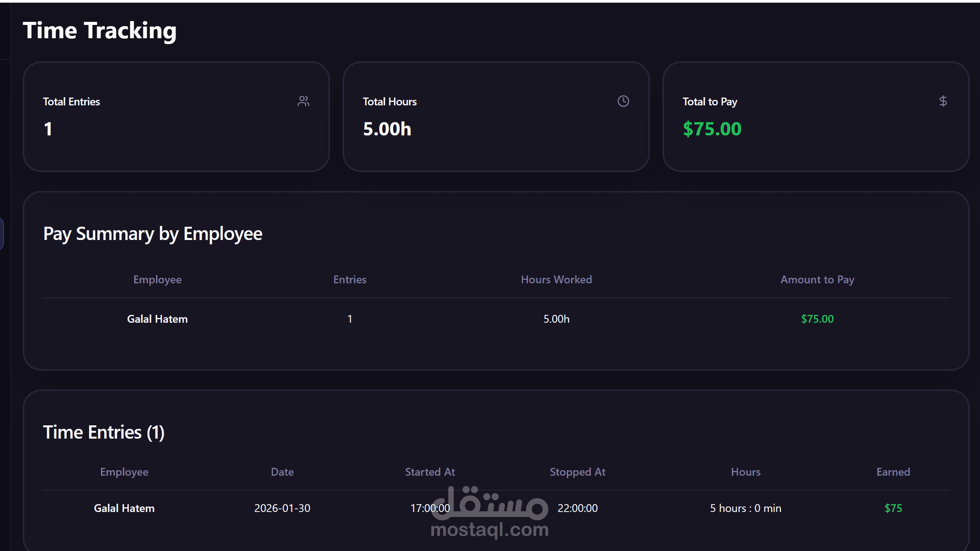Screen dimensions: 980x551
Task: Select Galal Hatem in Pay Summary table
Action: [157, 319]
